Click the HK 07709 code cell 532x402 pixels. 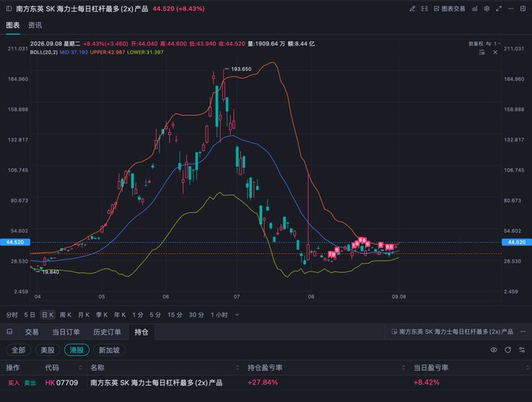tap(61, 383)
